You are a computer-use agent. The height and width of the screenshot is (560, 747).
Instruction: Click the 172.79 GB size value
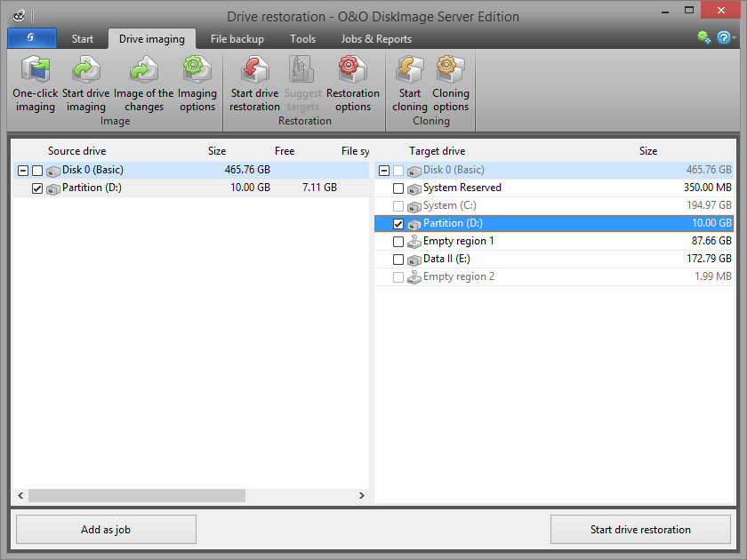point(709,259)
